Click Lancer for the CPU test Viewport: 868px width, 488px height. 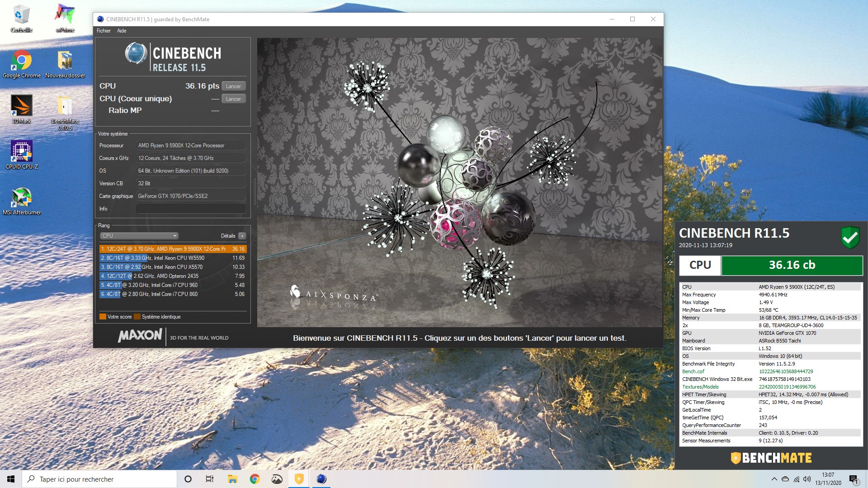[x=234, y=86]
